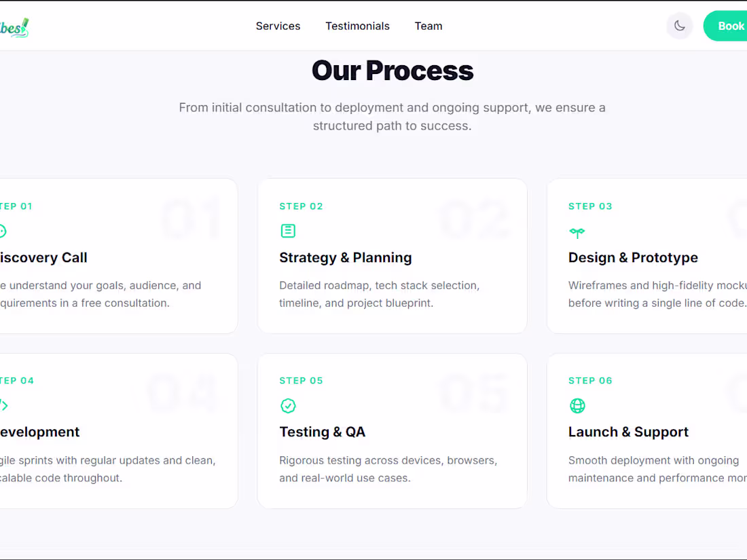The image size is (747, 560).
Task: Select the Design & Prototype heading
Action: (633, 258)
